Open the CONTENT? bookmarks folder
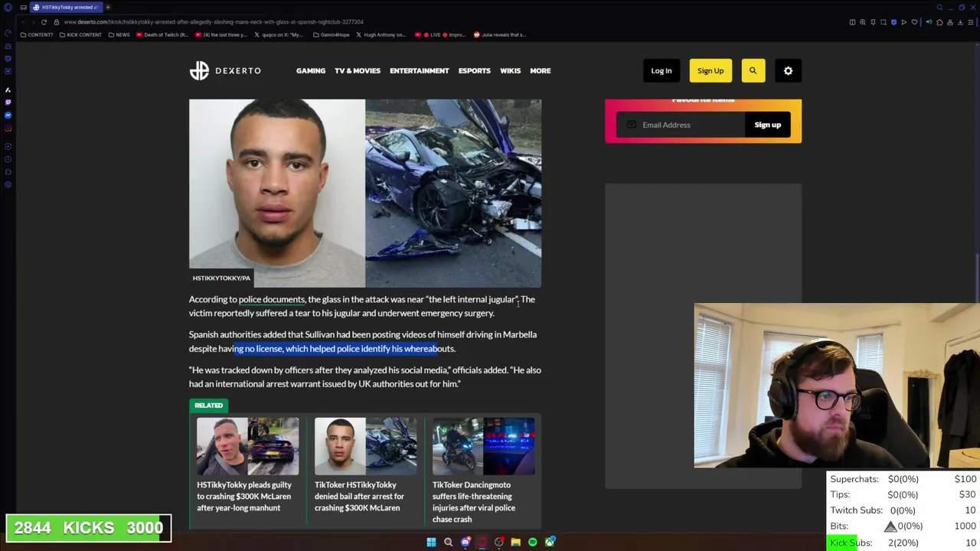This screenshot has height=551, width=980. 37,34
